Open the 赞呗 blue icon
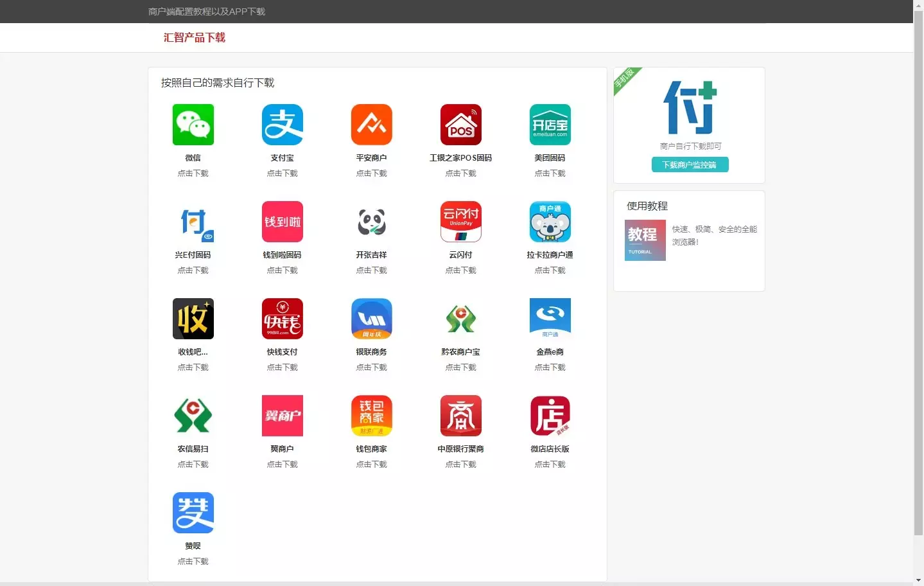924x586 pixels. [x=193, y=513]
